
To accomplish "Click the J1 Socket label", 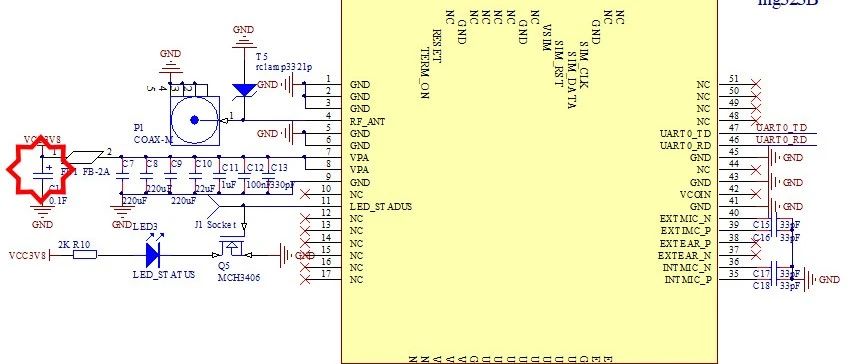I will (215, 224).
